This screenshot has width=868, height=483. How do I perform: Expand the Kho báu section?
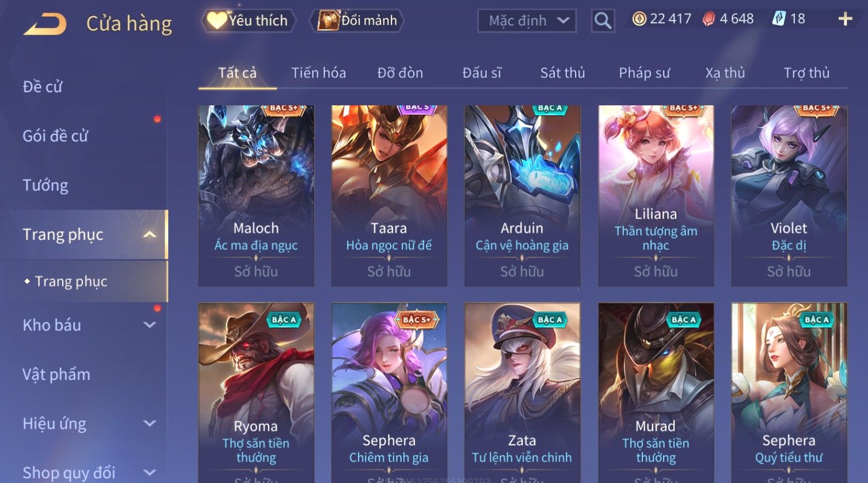point(150,325)
